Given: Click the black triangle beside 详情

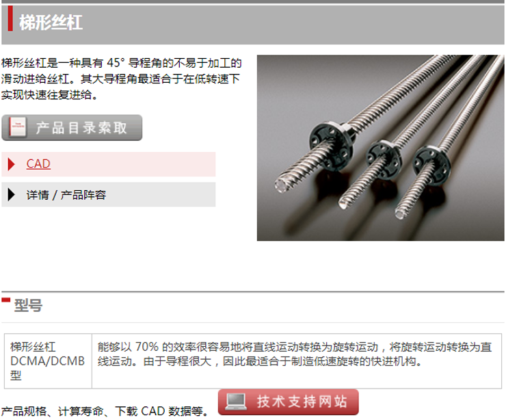Looking at the screenshot, I should (x=12, y=195).
